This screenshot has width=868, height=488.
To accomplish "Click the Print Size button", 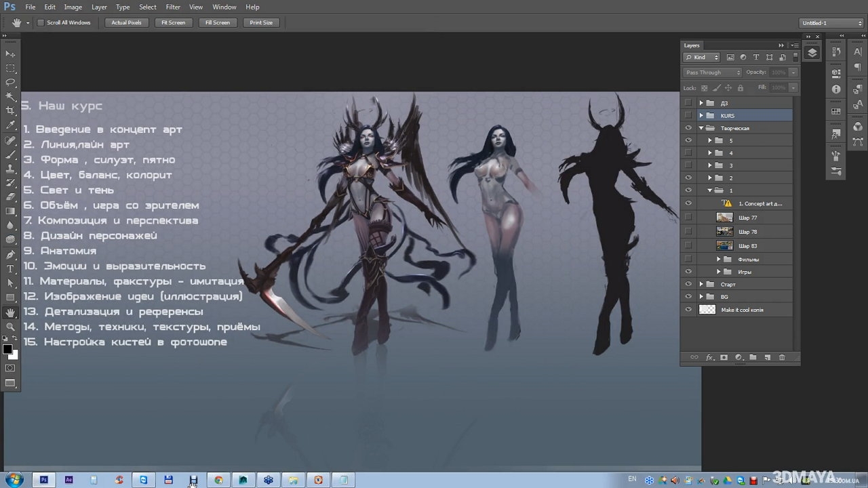I will click(261, 22).
